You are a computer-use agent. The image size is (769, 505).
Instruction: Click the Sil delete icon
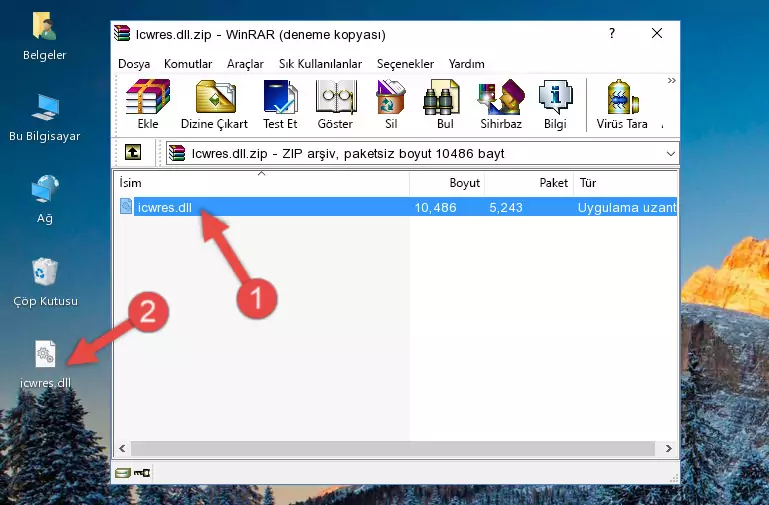tap(391, 104)
